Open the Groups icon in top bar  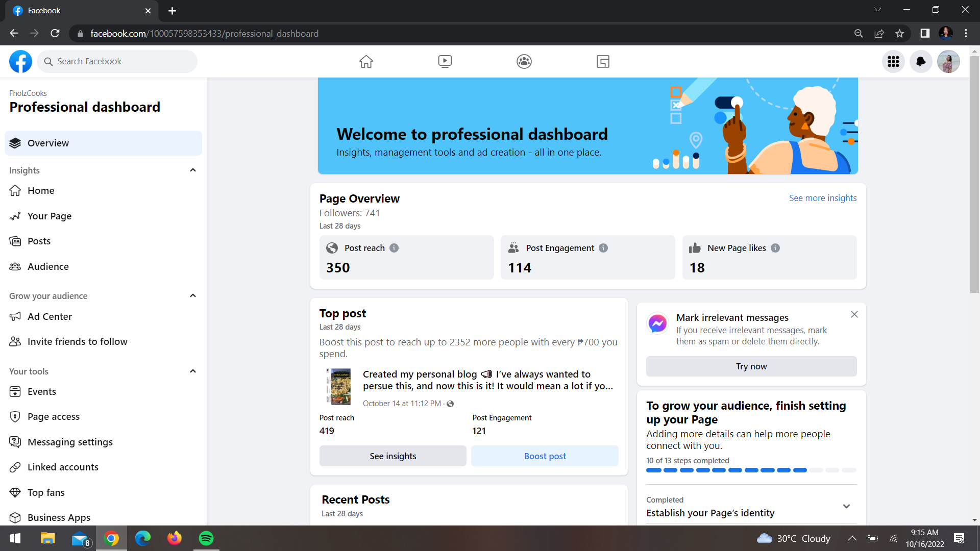point(524,62)
